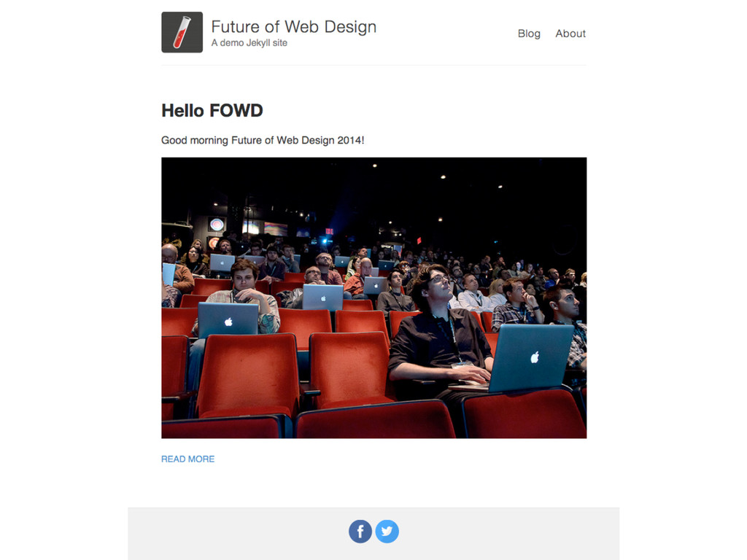Open the Hello FOWD post title

point(212,111)
